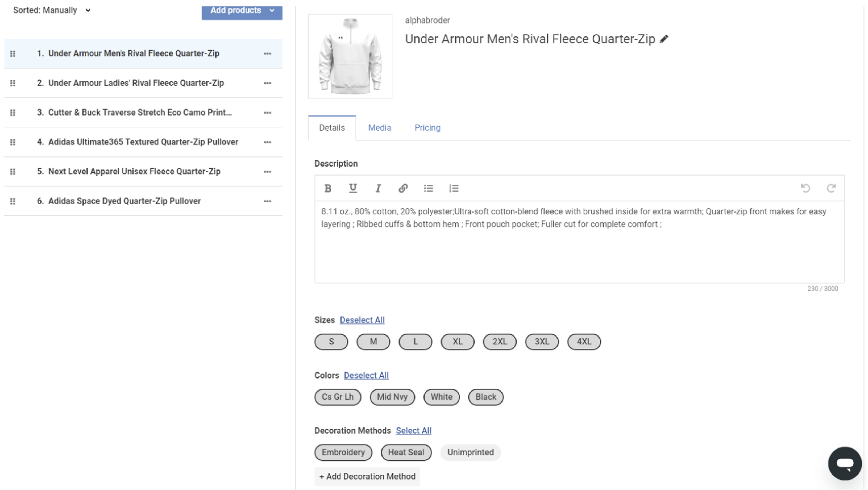Toggle size 2XL chip
The image size is (868, 490).
pyautogui.click(x=500, y=342)
